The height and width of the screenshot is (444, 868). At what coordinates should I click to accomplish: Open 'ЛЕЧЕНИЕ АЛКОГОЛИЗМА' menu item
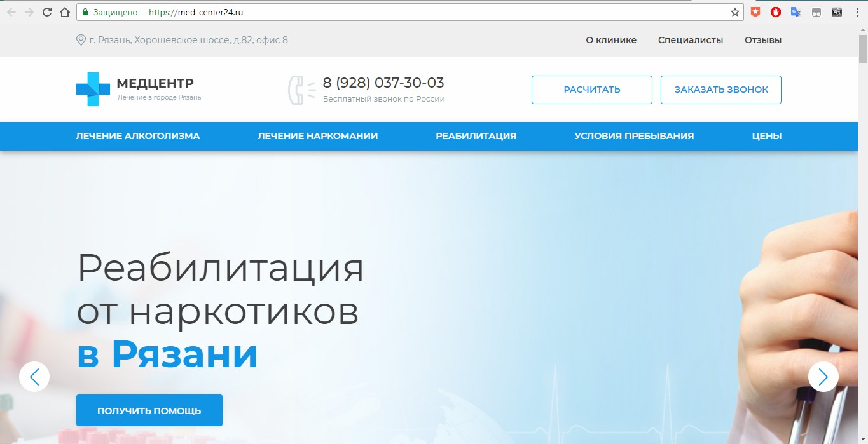(138, 136)
